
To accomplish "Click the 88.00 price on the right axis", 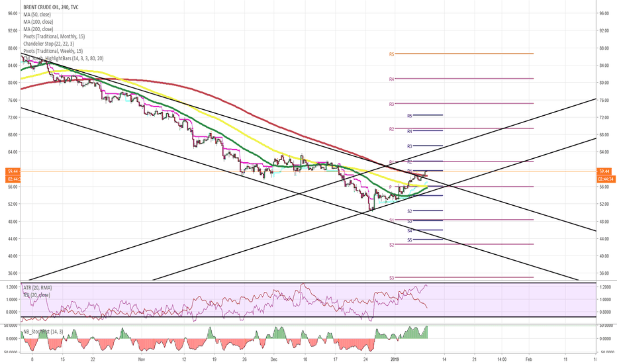I will [604, 48].
